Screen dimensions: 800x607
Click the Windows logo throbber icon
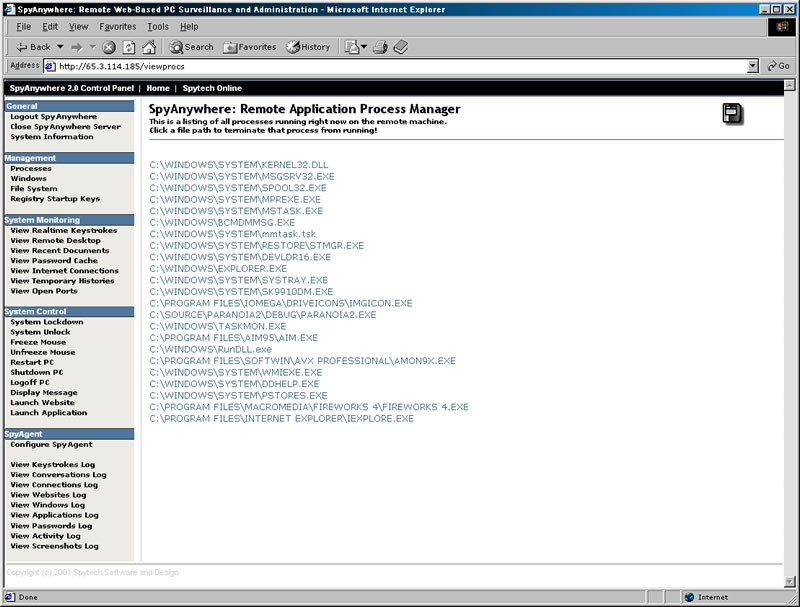782,27
